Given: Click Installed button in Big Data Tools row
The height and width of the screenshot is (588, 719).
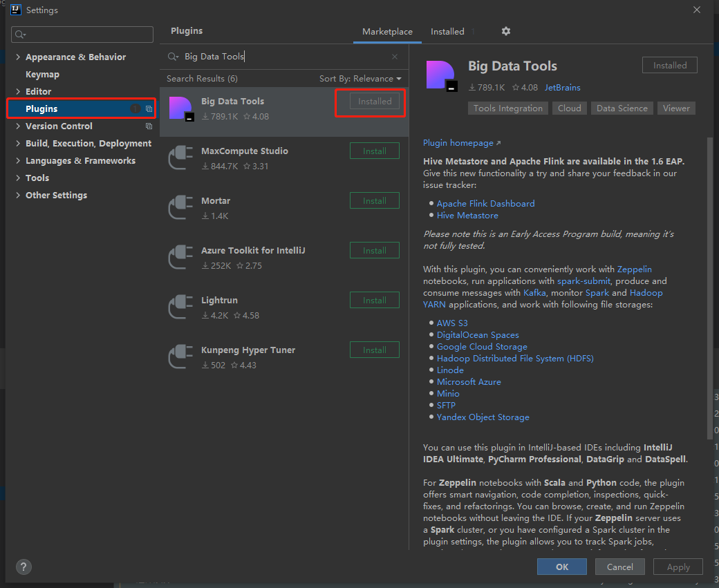Looking at the screenshot, I should coord(375,102).
